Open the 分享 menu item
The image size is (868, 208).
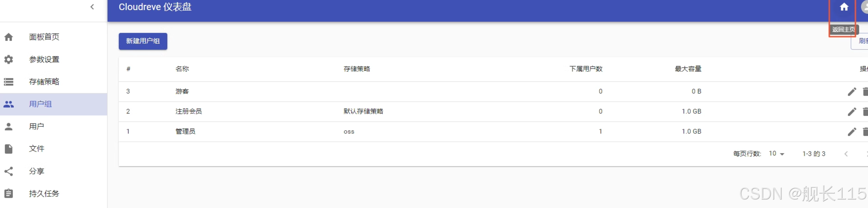coord(54,171)
